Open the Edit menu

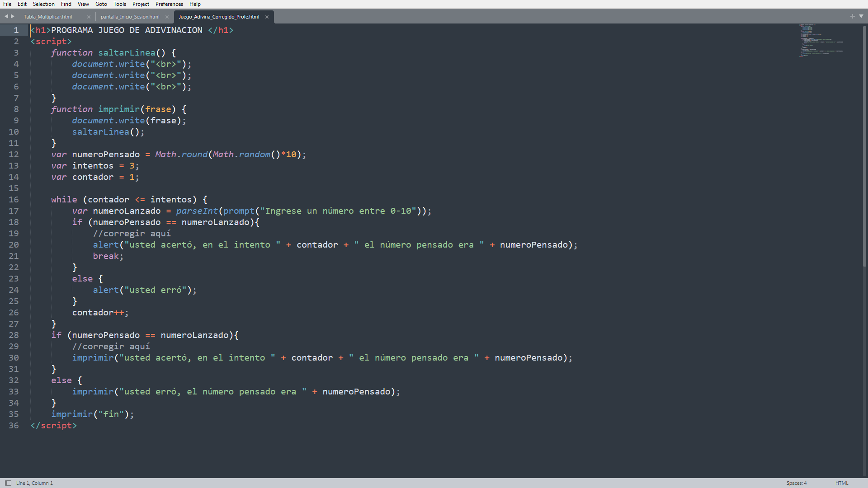tap(22, 4)
